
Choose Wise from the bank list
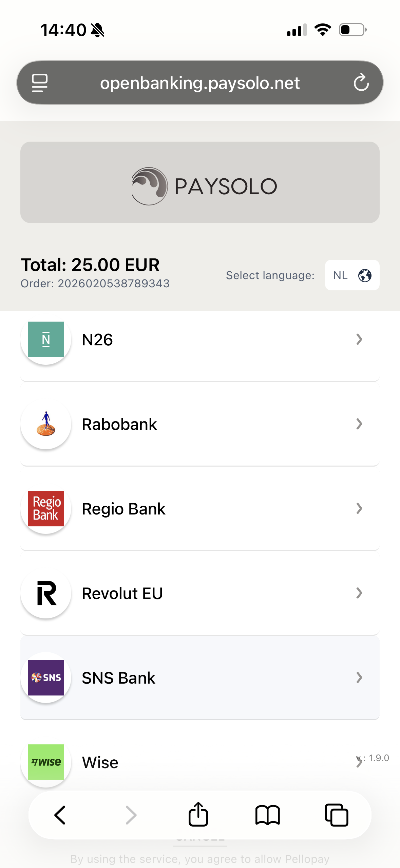point(100,762)
